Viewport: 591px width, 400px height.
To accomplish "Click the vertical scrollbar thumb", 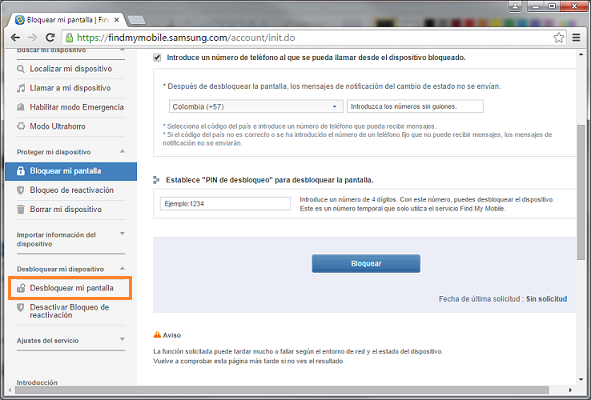I will click(x=581, y=192).
